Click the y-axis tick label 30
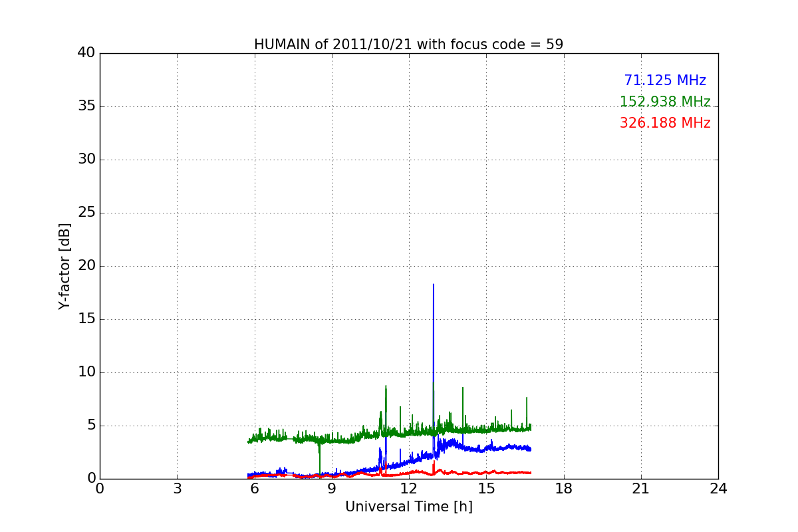The image size is (798, 532). point(86,160)
